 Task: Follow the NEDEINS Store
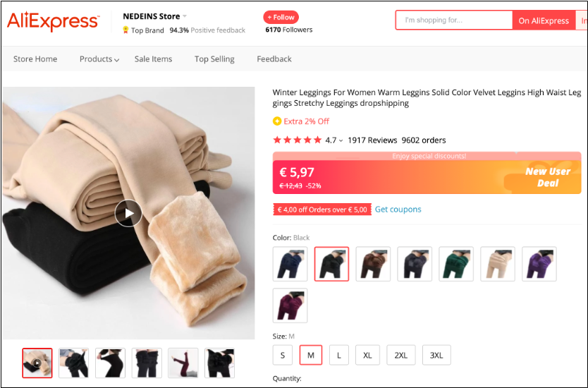[281, 17]
